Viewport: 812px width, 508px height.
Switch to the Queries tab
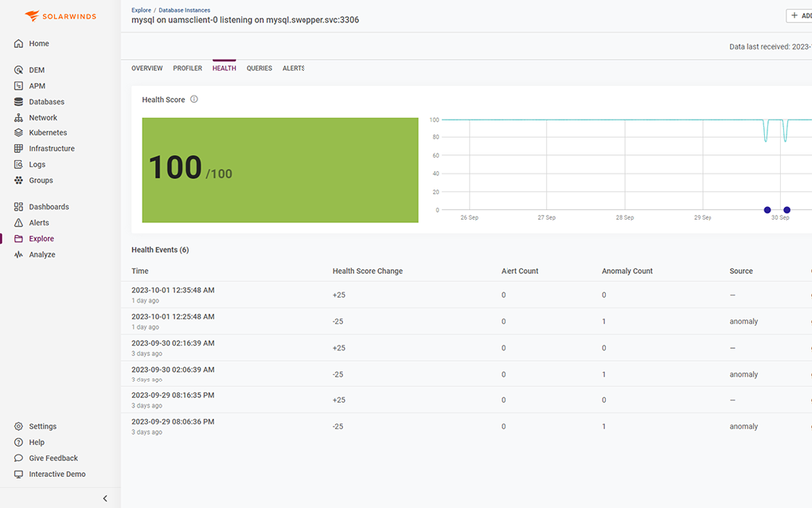pyautogui.click(x=259, y=68)
